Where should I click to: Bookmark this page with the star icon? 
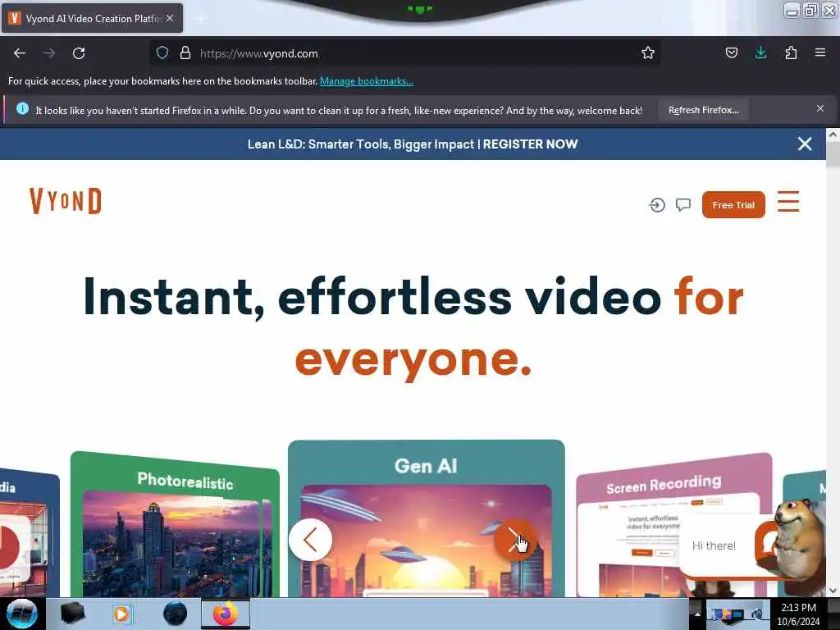coord(648,52)
